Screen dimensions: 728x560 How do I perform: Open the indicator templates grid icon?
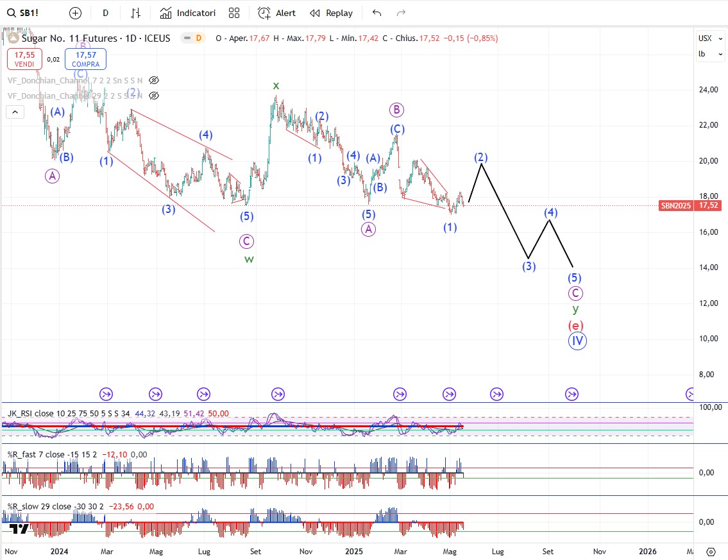pyautogui.click(x=234, y=13)
